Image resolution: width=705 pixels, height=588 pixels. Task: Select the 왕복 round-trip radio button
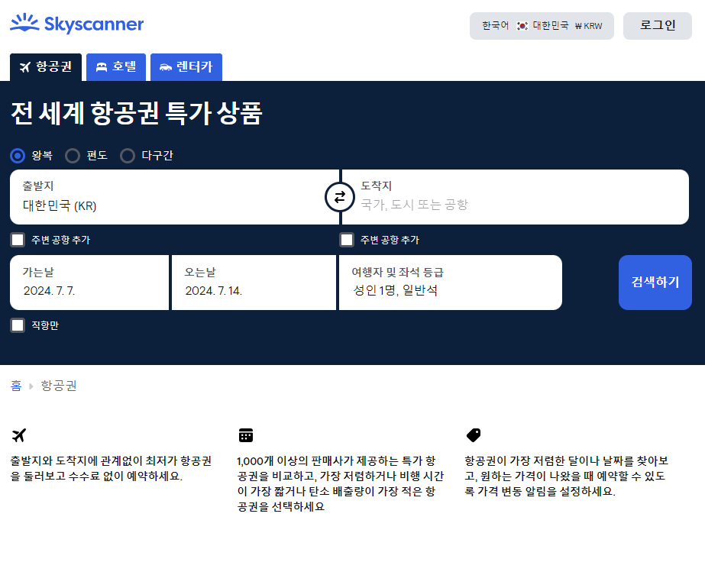tap(18, 156)
